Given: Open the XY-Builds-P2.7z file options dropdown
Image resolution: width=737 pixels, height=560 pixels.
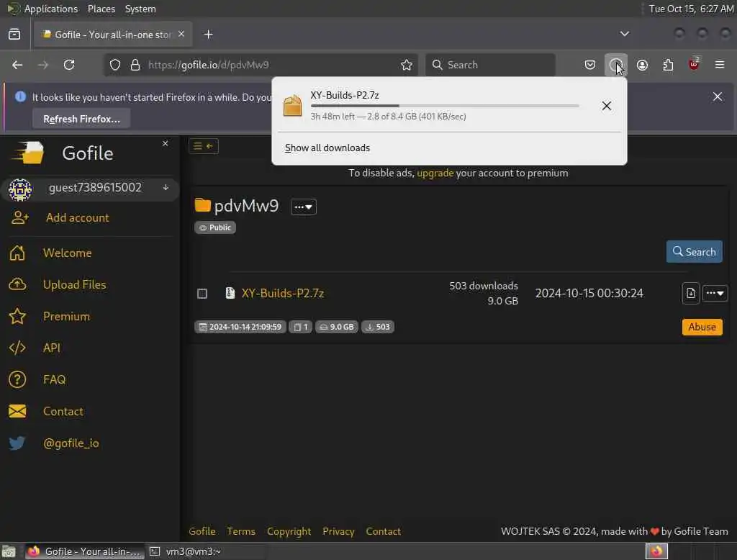Looking at the screenshot, I should (x=715, y=293).
